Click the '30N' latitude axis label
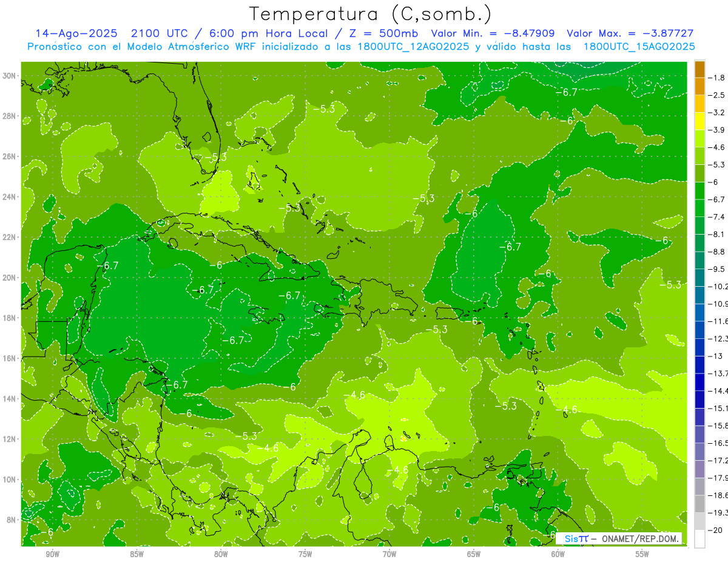Image resolution: width=728 pixels, height=562 pixels. (x=10, y=75)
